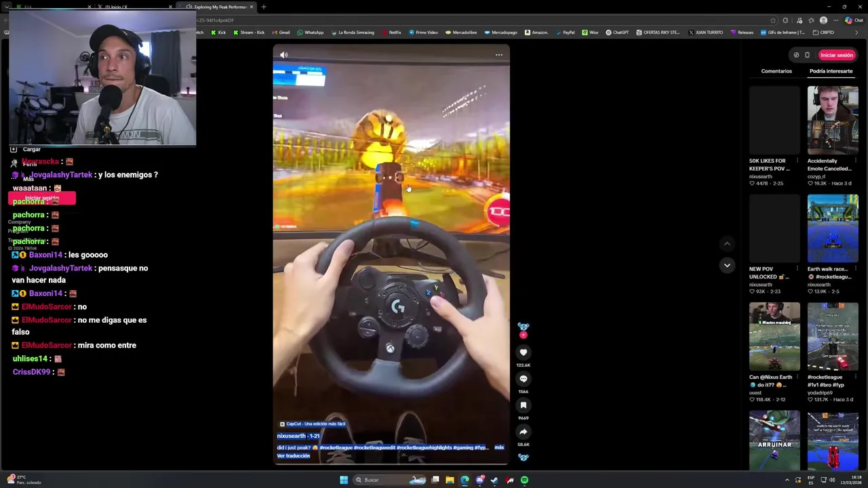Go to previous video with up arrow

point(727,243)
